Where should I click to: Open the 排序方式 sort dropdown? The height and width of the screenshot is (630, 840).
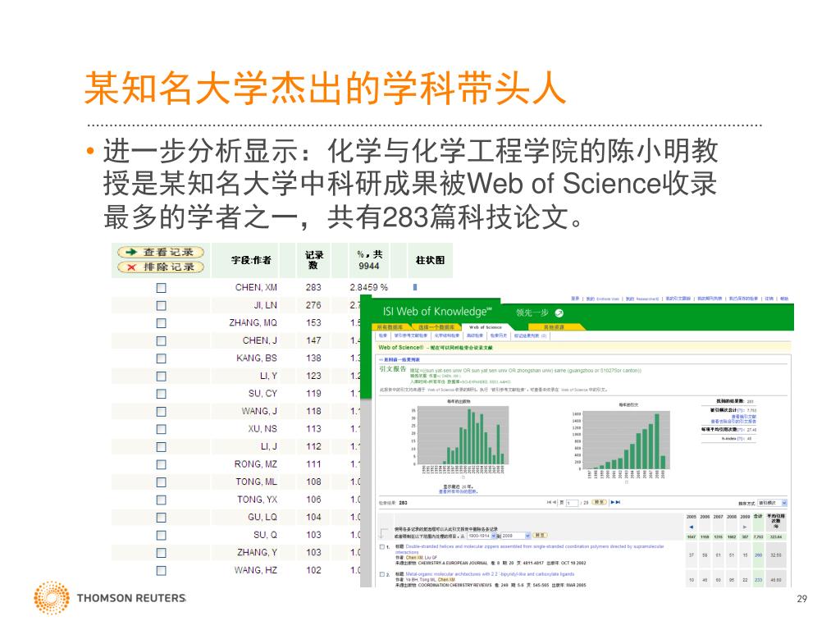pyautogui.click(x=772, y=503)
